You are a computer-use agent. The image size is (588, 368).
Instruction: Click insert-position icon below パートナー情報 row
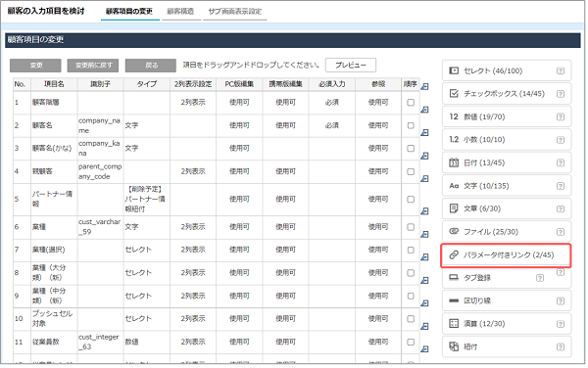coord(424,211)
